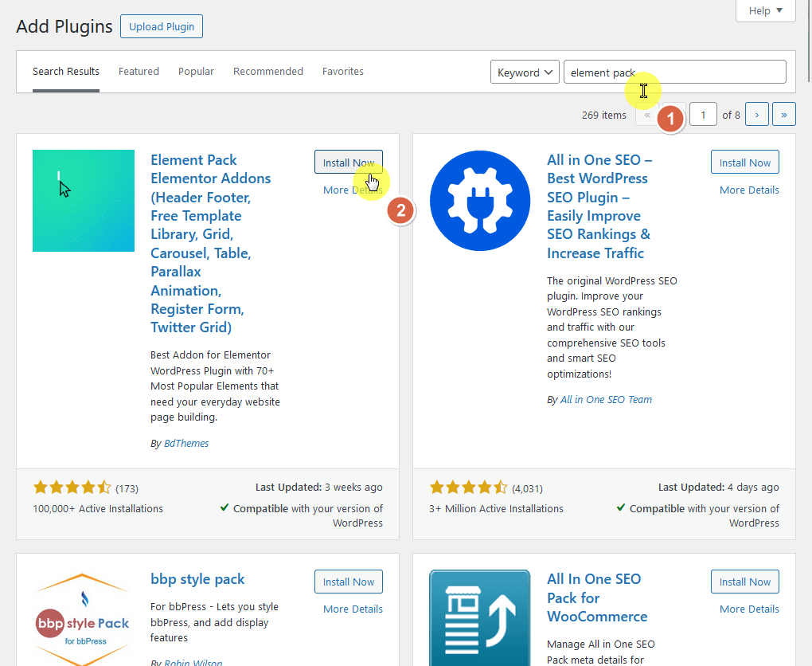
Task: Switch to the Popular tab
Action: pyautogui.click(x=196, y=72)
